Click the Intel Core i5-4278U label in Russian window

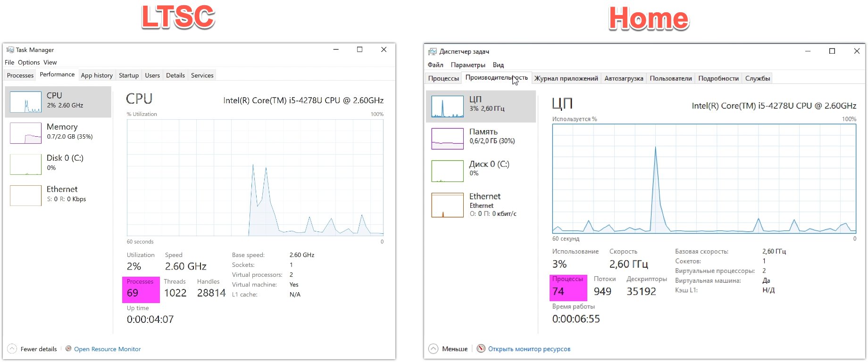(x=774, y=106)
